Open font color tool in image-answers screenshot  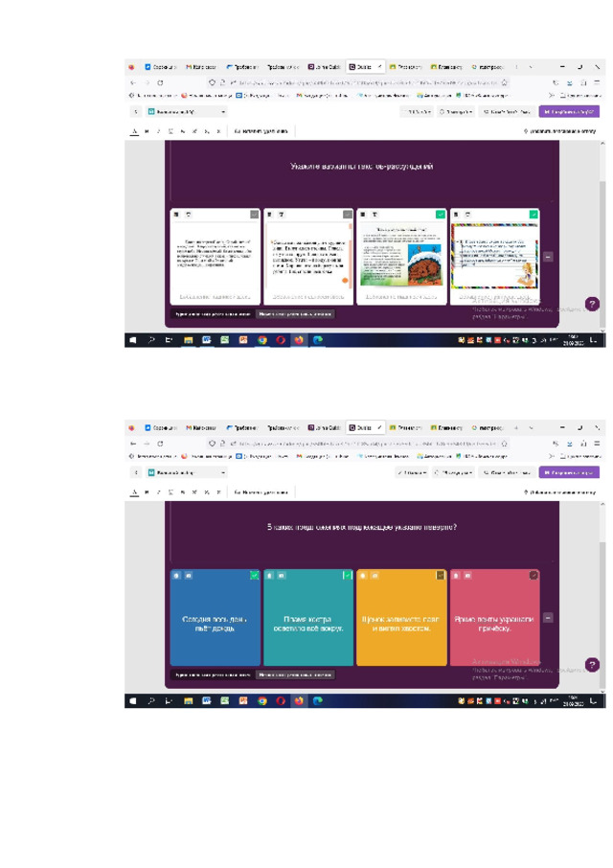pos(134,131)
